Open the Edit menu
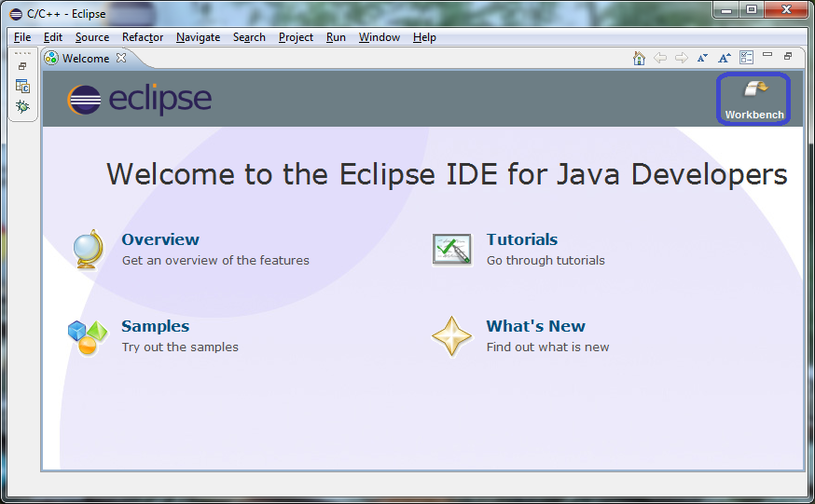Viewport: 815px width, 504px height. pos(53,37)
